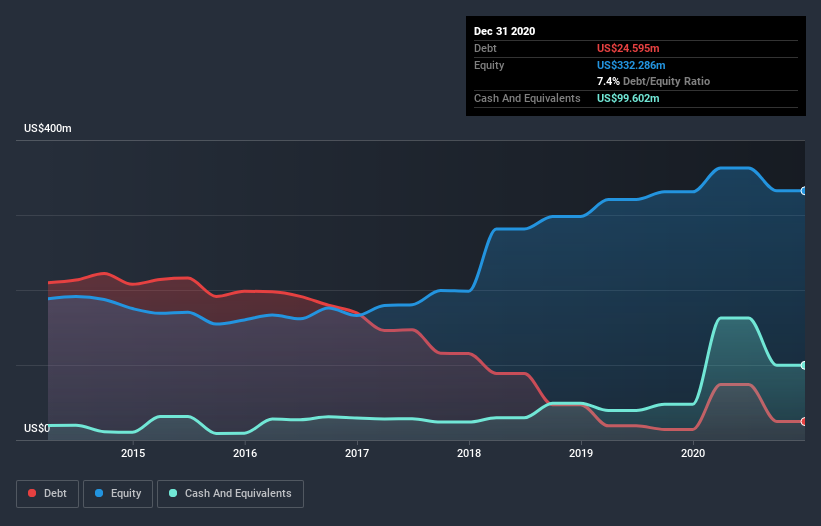Select the Debt end-point marker on the chart
The width and height of the screenshot is (821, 526).
tap(804, 421)
